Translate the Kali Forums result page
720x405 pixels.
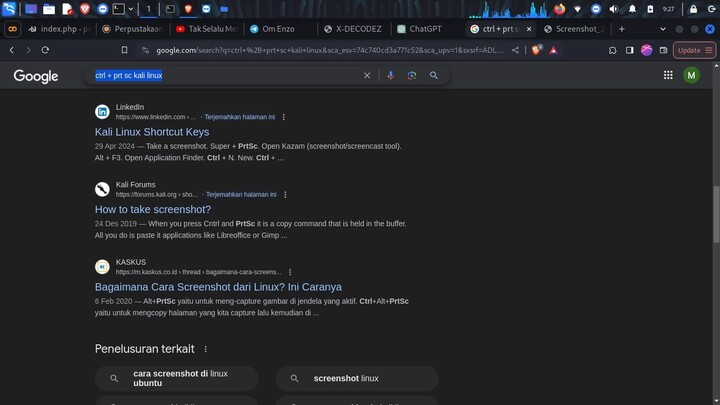[241, 195]
